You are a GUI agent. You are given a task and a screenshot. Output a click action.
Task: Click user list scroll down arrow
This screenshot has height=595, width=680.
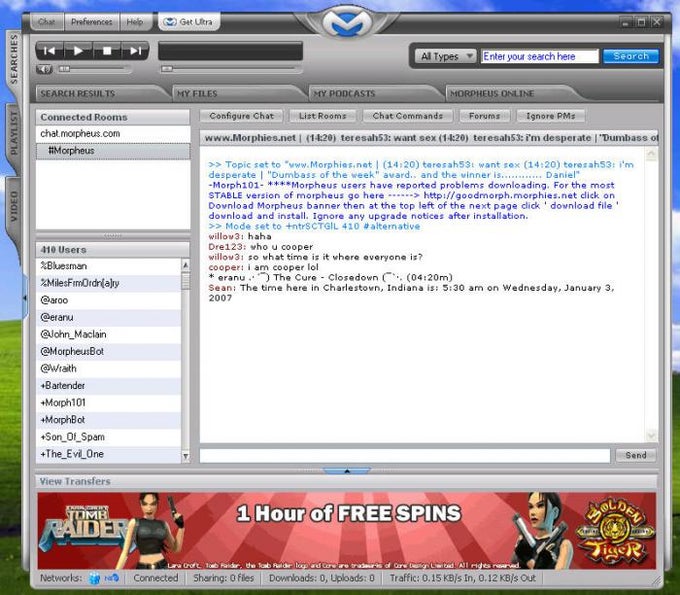click(x=186, y=456)
